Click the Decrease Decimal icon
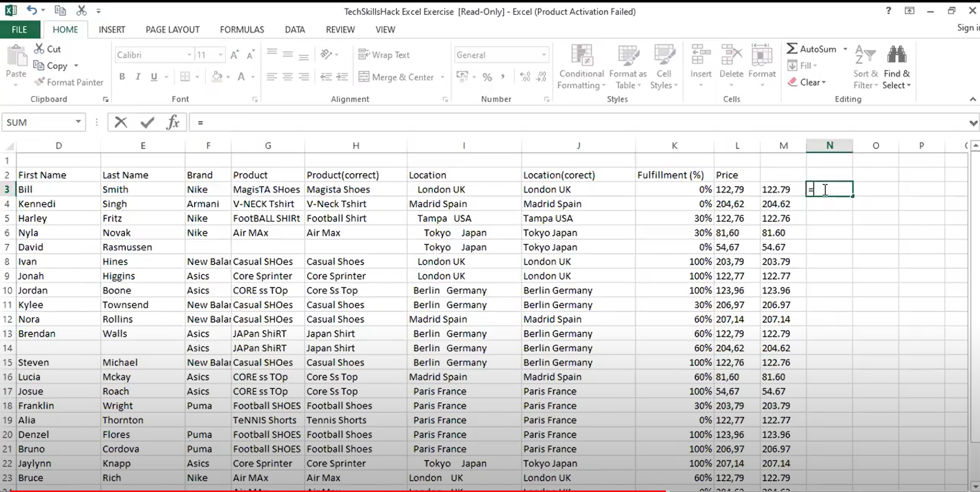Viewport: 980px width, 492px height. tap(541, 76)
